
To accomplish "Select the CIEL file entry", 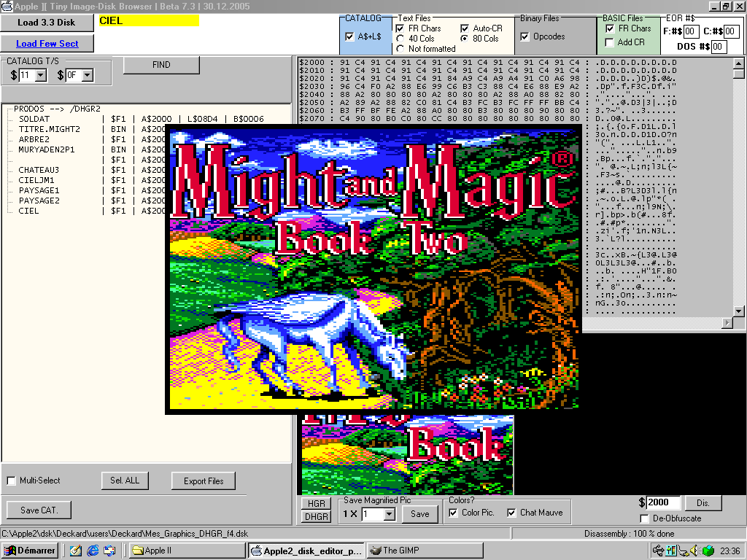I will click(28, 211).
